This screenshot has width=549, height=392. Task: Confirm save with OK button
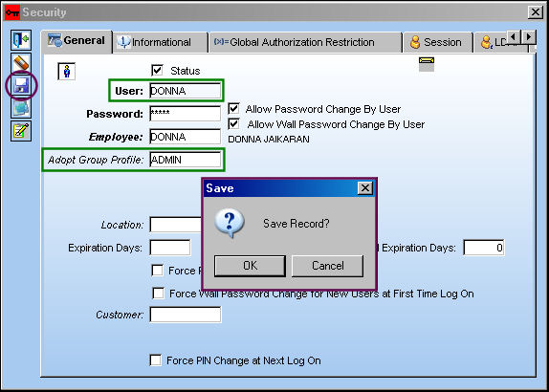250,266
